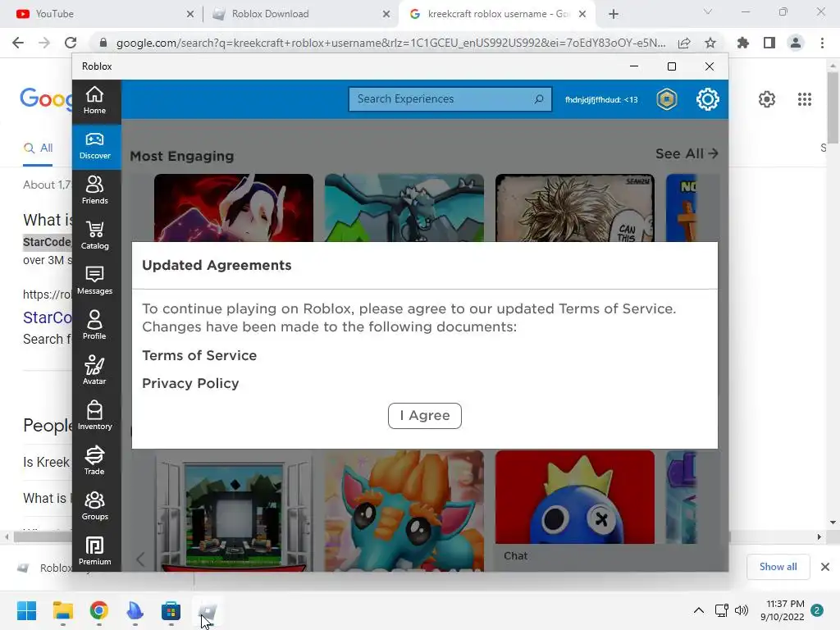Select the All search filter tab
This screenshot has width=840, height=630.
click(x=38, y=148)
